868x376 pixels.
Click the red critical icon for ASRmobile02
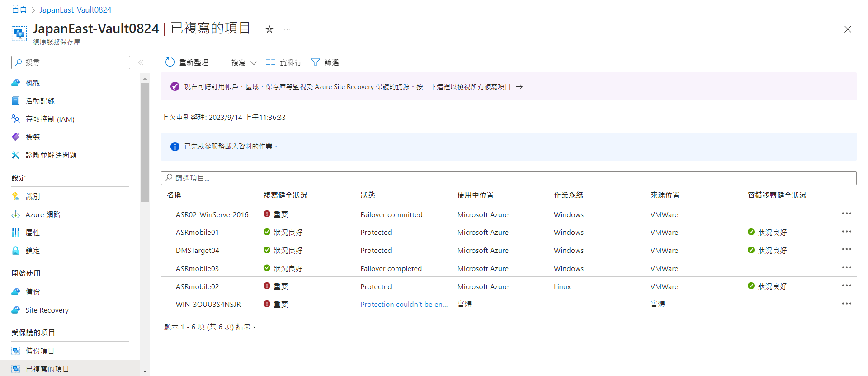267,286
